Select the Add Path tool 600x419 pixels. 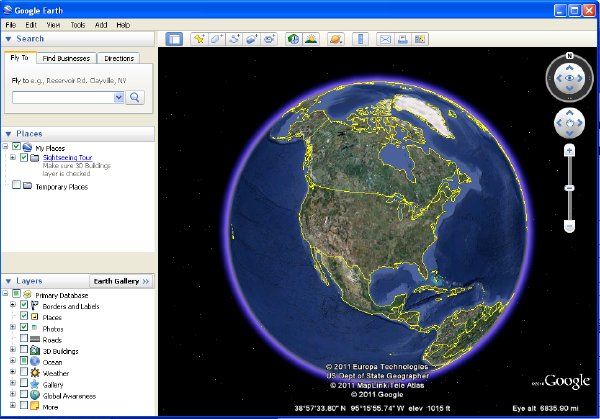pos(234,39)
